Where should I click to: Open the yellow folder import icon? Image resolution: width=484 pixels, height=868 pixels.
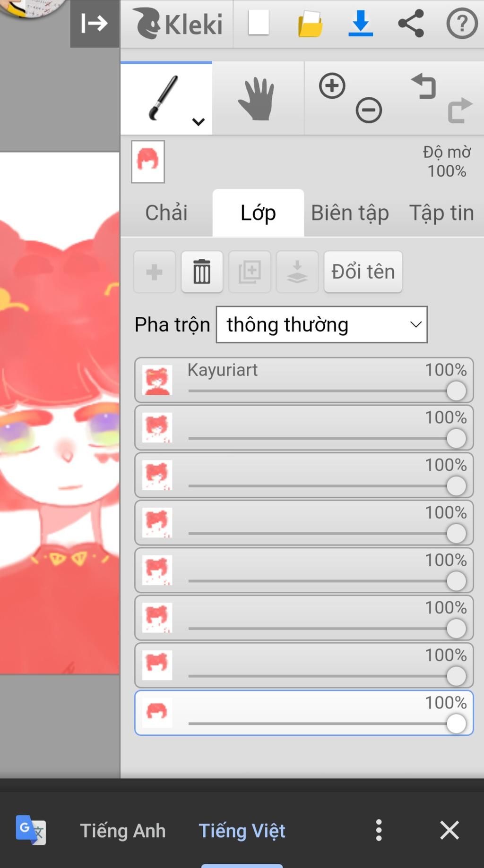(310, 24)
